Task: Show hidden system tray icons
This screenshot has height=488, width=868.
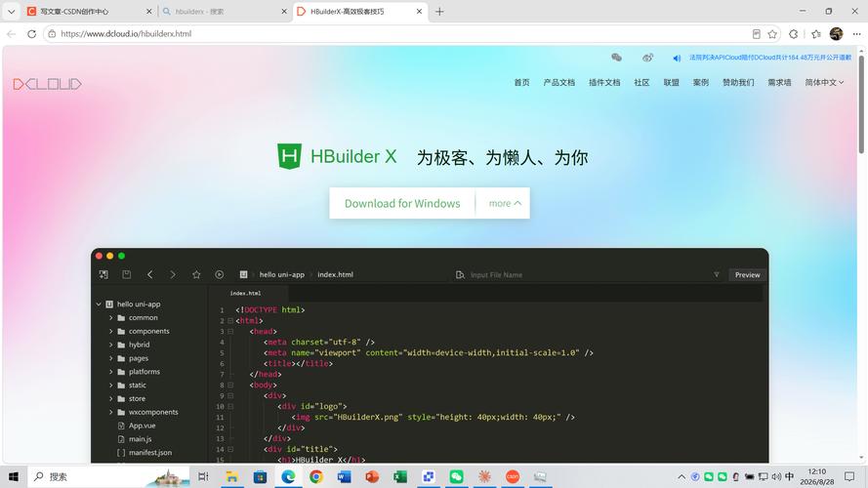Action: click(682, 476)
